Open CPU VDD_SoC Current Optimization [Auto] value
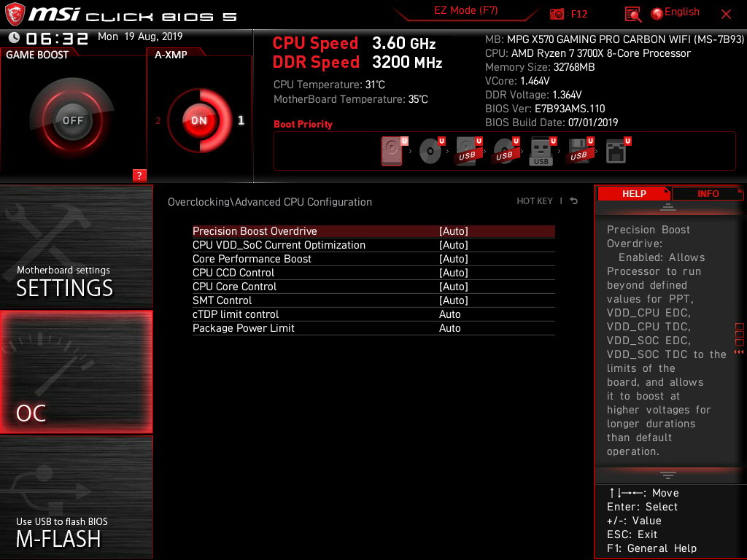 point(454,245)
